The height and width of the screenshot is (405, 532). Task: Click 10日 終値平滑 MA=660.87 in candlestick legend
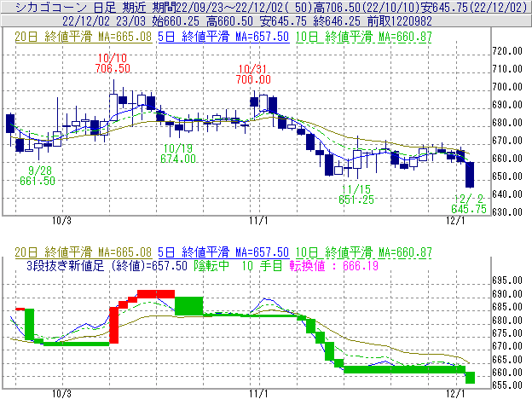pos(364,37)
